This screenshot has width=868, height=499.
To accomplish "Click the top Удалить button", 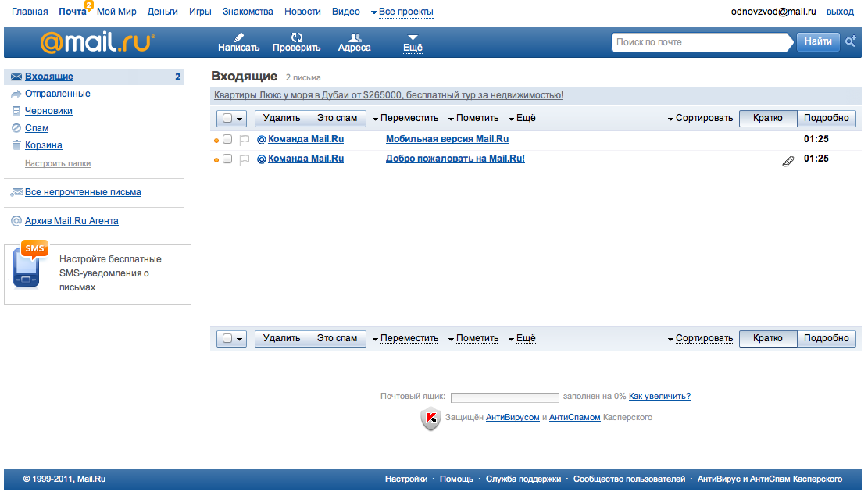I will [x=282, y=118].
